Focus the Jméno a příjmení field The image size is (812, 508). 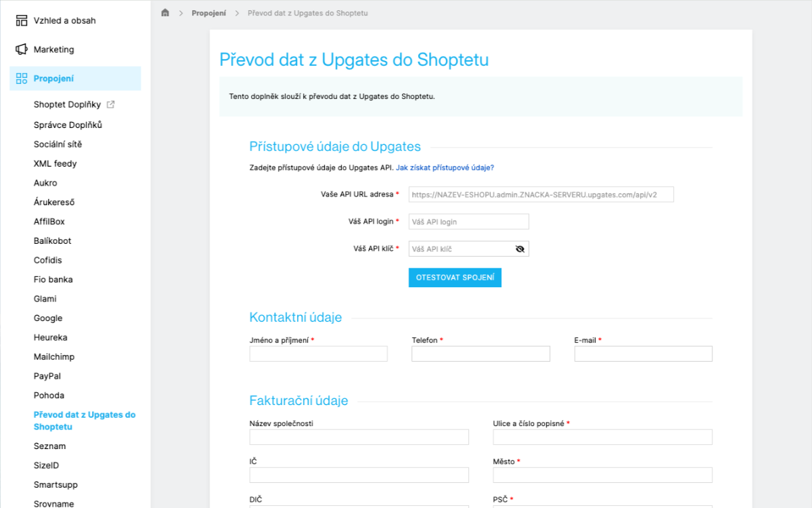[x=319, y=354]
